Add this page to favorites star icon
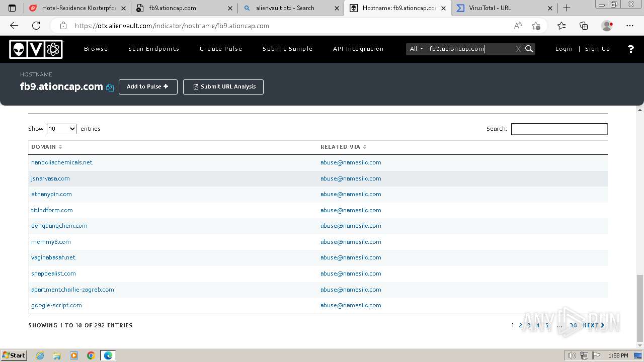 tap(536, 26)
